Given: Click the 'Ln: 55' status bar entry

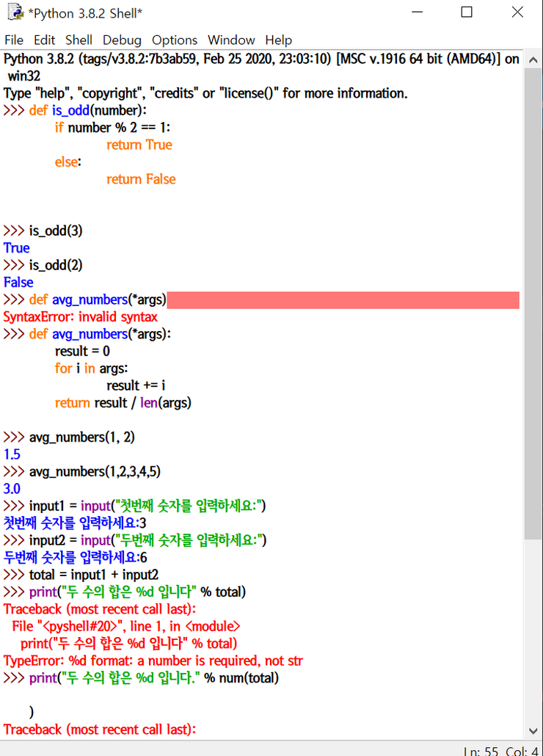Looking at the screenshot, I should (x=481, y=751).
